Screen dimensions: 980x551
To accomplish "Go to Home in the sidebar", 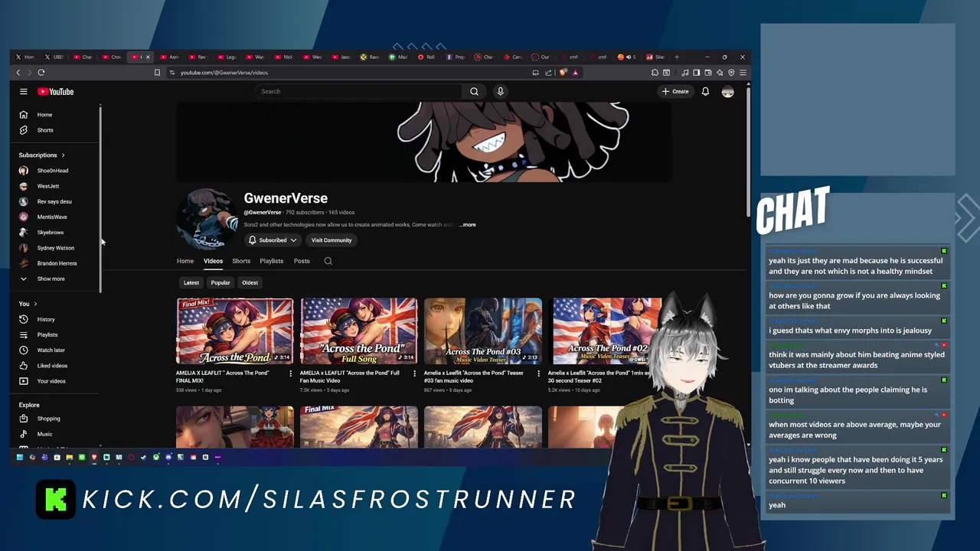I will [x=44, y=115].
